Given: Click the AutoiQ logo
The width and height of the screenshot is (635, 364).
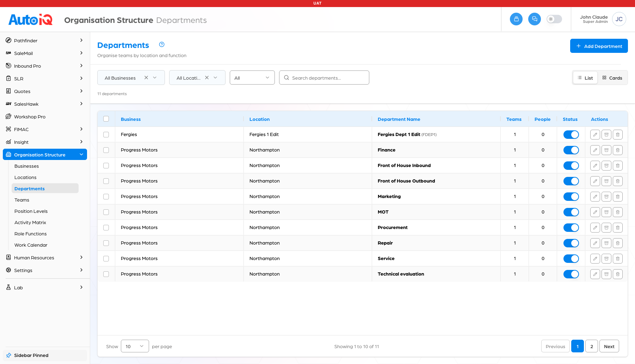Looking at the screenshot, I should click(x=31, y=19).
